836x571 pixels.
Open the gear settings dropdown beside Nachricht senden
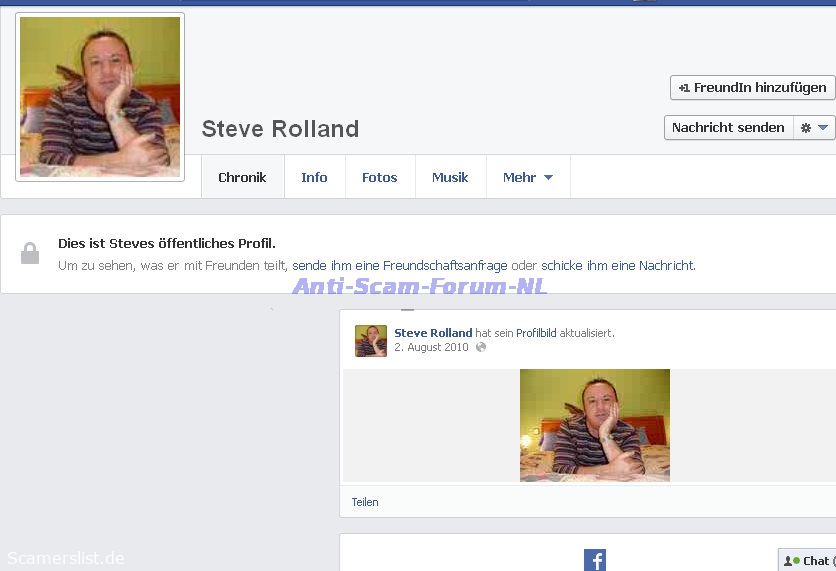(814, 128)
